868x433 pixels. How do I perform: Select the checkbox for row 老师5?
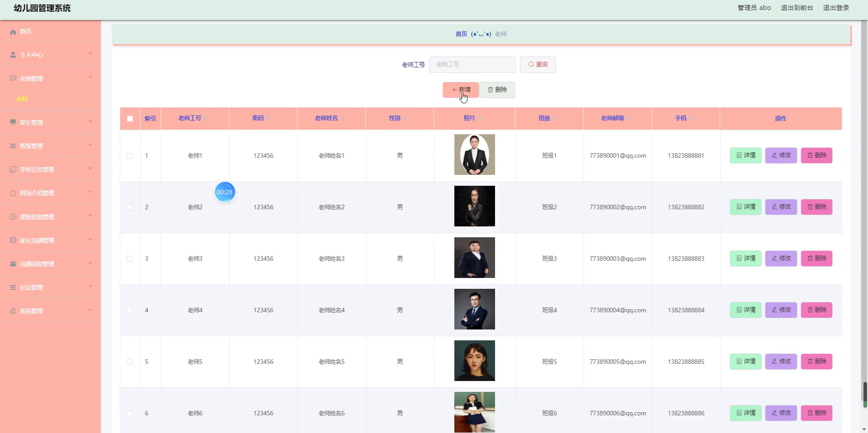pyautogui.click(x=130, y=362)
